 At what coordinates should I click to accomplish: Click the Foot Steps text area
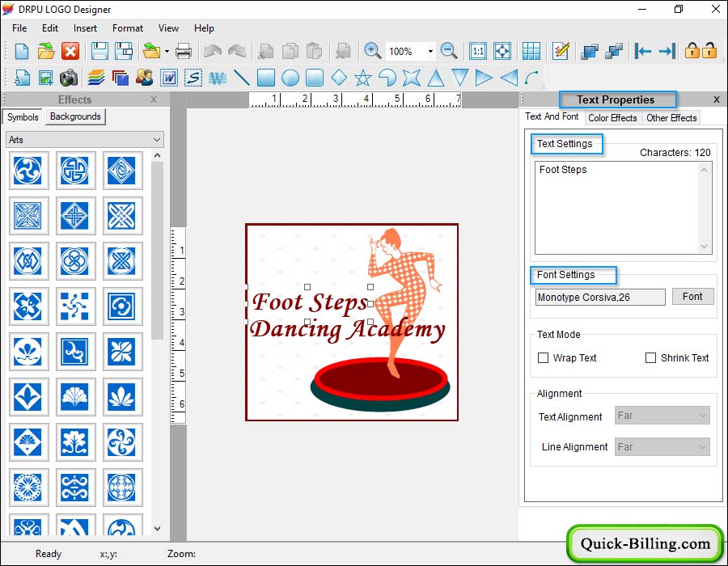coord(623,207)
